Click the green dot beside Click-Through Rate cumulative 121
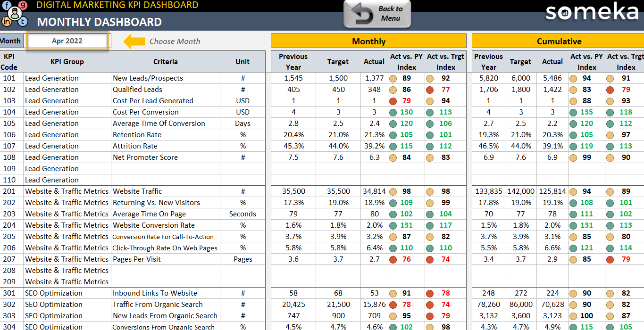The image size is (644, 330). (x=573, y=248)
